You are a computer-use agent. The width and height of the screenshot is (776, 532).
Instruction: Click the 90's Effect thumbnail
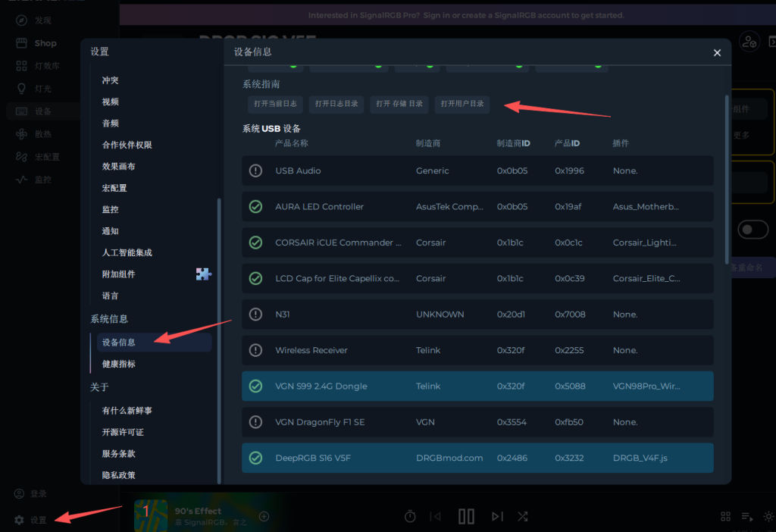150,515
